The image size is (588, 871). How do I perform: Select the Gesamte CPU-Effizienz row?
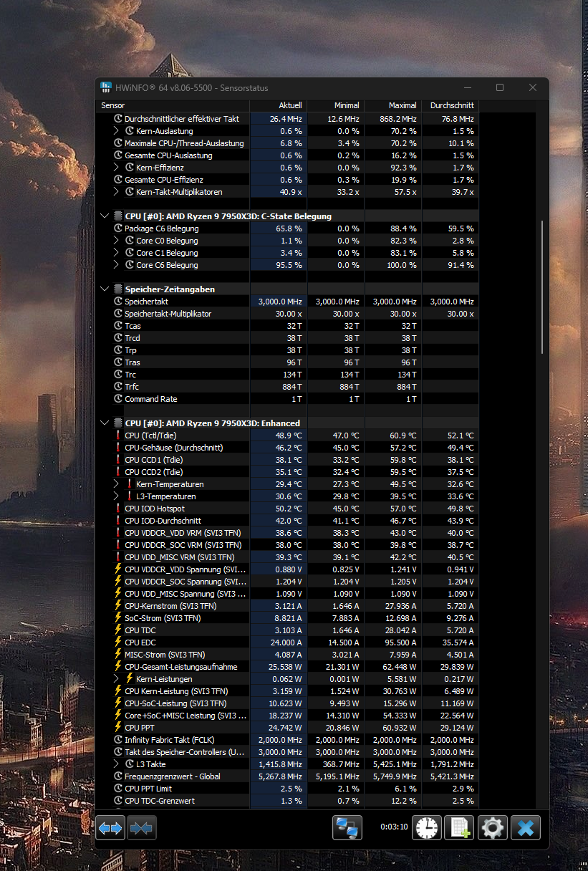tap(289, 180)
